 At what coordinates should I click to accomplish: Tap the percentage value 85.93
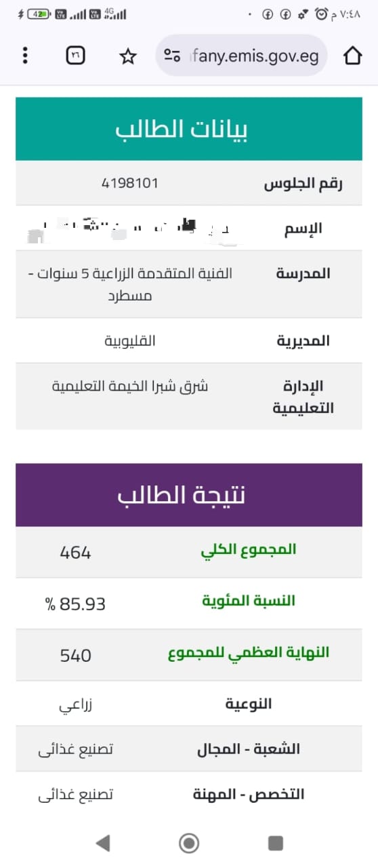coord(76,604)
